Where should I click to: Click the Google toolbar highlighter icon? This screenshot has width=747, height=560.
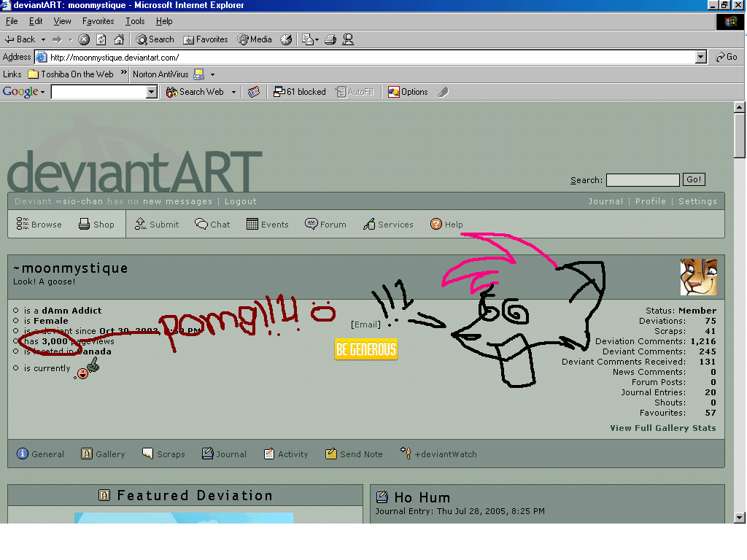[443, 92]
